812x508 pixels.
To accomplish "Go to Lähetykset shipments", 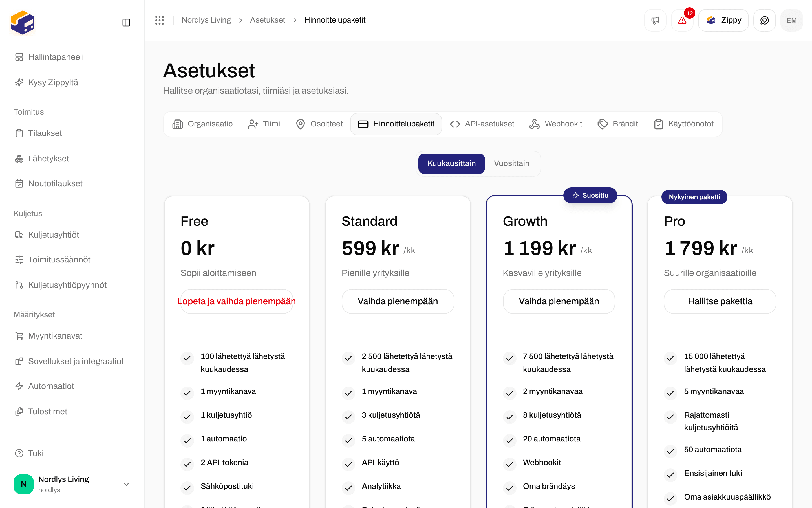I will click(72, 159).
